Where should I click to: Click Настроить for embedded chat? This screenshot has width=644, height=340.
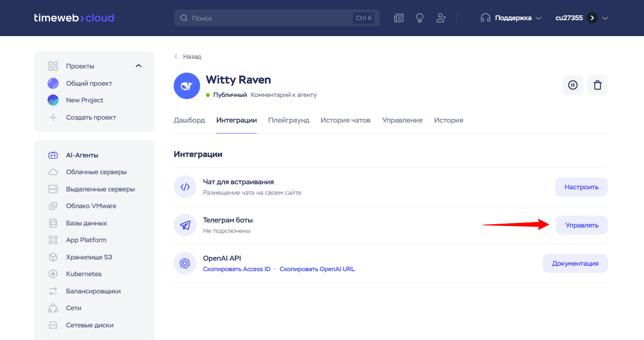tap(581, 187)
